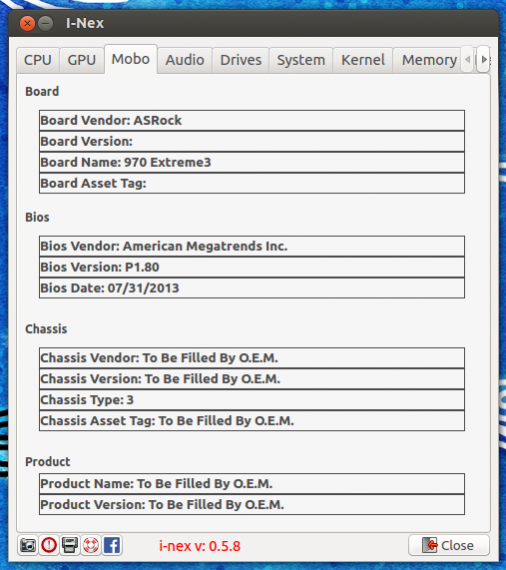
Task: Minimize the I-Nex window
Action: click(45, 24)
